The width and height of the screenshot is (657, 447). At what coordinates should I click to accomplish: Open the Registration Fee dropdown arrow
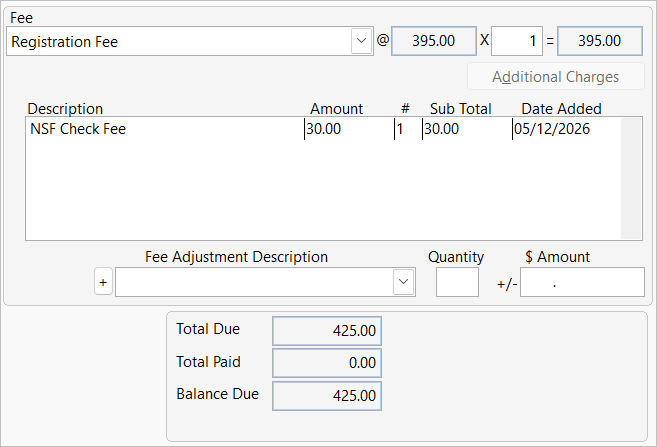(362, 41)
